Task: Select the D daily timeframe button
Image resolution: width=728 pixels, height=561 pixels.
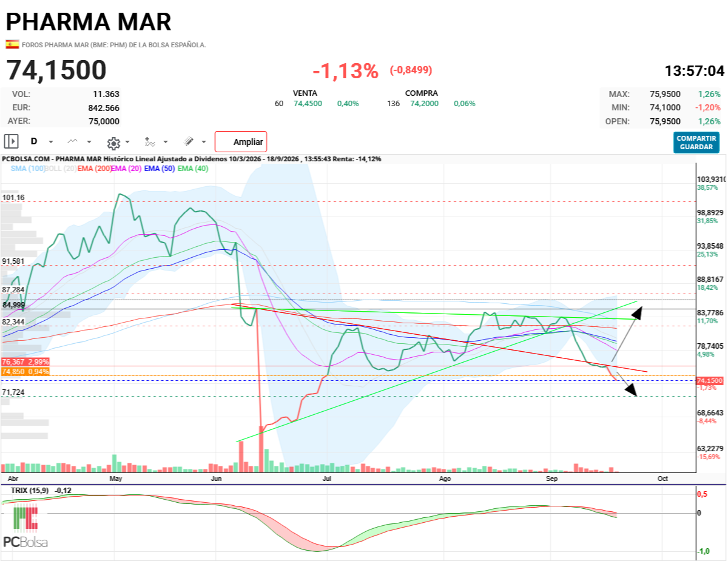Action: pyautogui.click(x=34, y=141)
